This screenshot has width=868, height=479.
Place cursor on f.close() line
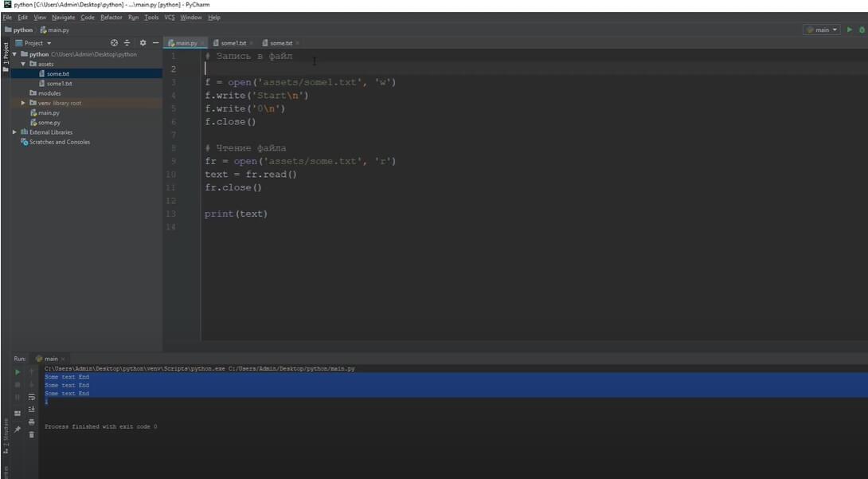click(230, 122)
